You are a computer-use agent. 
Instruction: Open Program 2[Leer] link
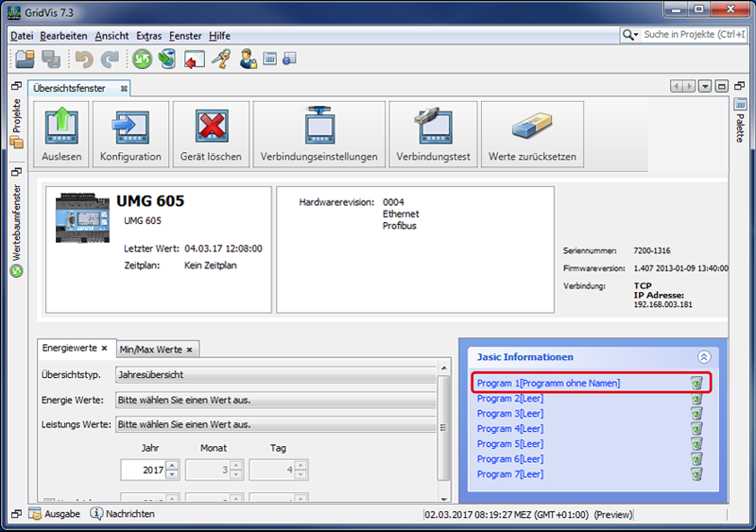(510, 399)
